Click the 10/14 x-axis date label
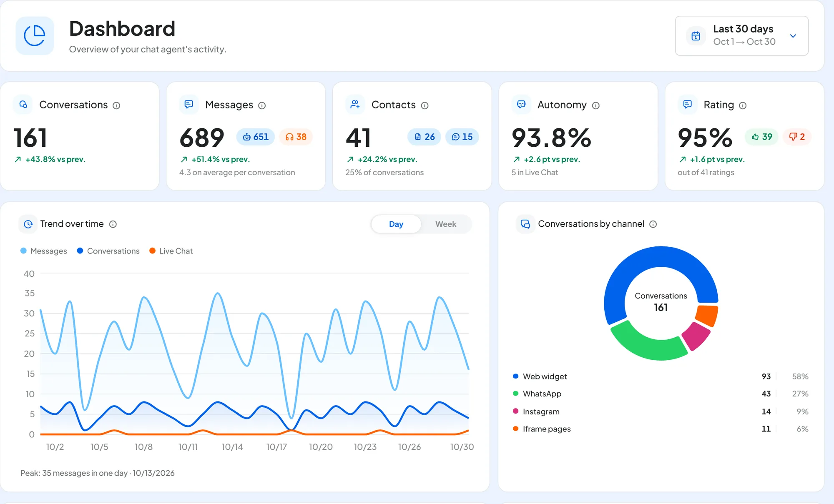834x504 pixels. [x=232, y=447]
